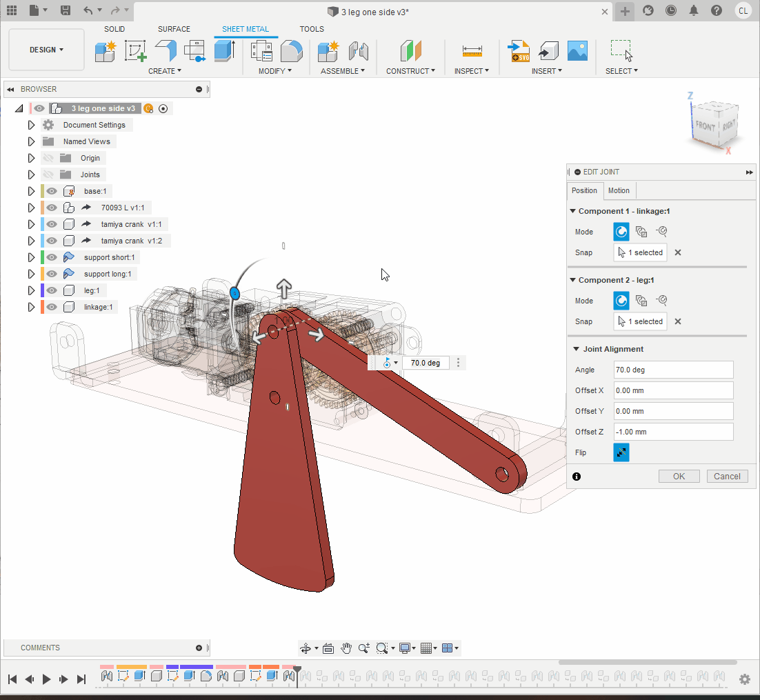Open the DESIGN workspace dropdown
Image resolution: width=760 pixels, height=700 pixels.
pos(46,50)
